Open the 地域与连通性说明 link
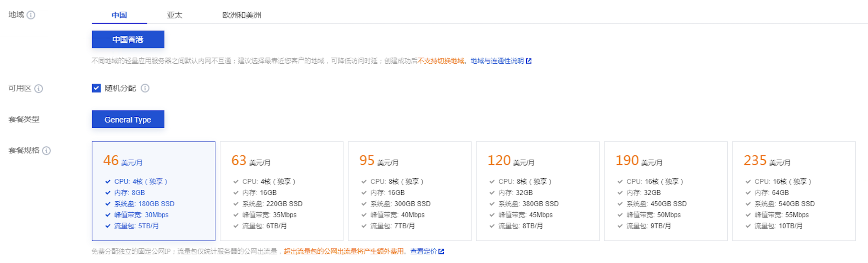The height and width of the screenshot is (263, 868). tap(497, 61)
